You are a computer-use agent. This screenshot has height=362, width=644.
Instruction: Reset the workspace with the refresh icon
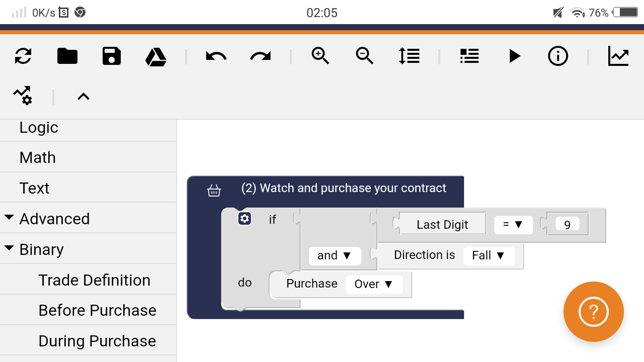pos(23,56)
